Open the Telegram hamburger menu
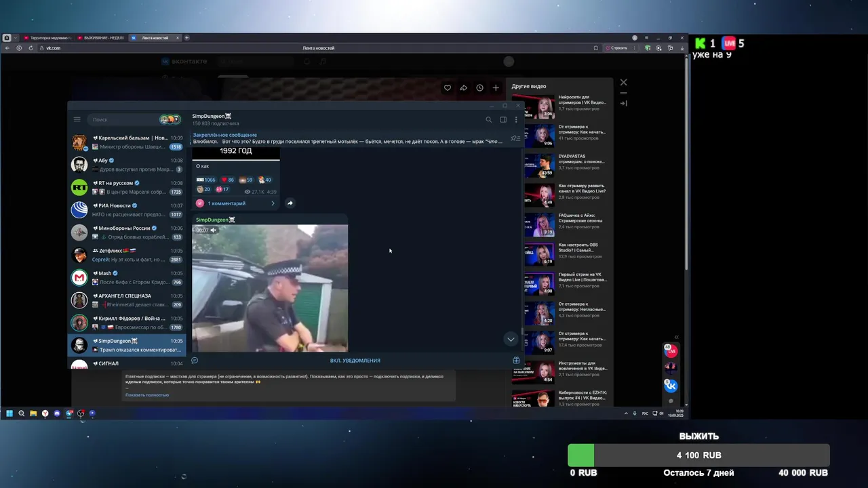868x488 pixels. [x=77, y=119]
